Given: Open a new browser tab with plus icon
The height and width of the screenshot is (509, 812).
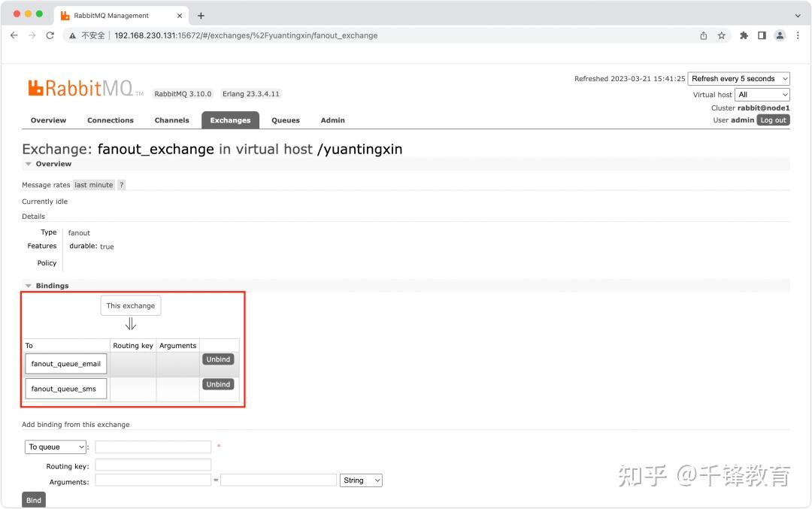Looking at the screenshot, I should pos(200,14).
